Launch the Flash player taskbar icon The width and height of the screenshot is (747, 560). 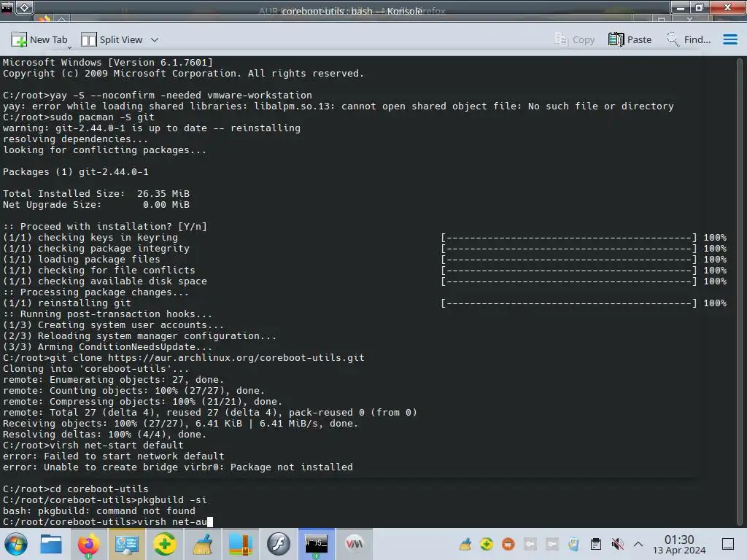279,544
